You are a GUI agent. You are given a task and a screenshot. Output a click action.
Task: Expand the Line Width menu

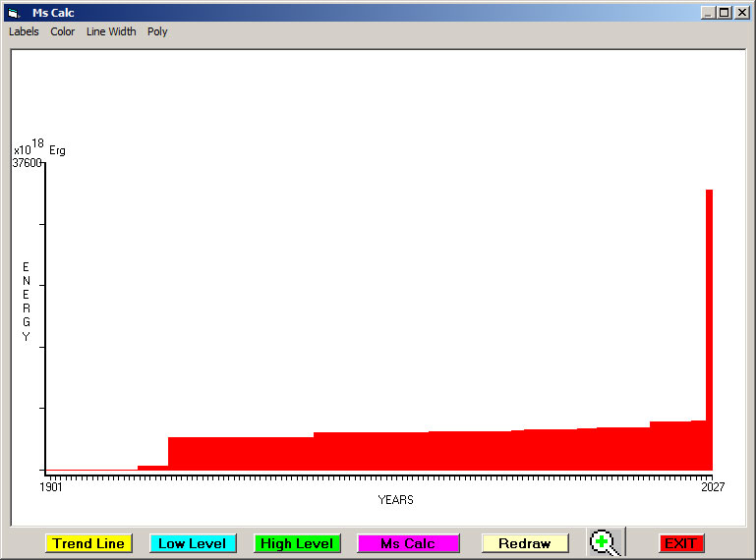[x=111, y=31]
